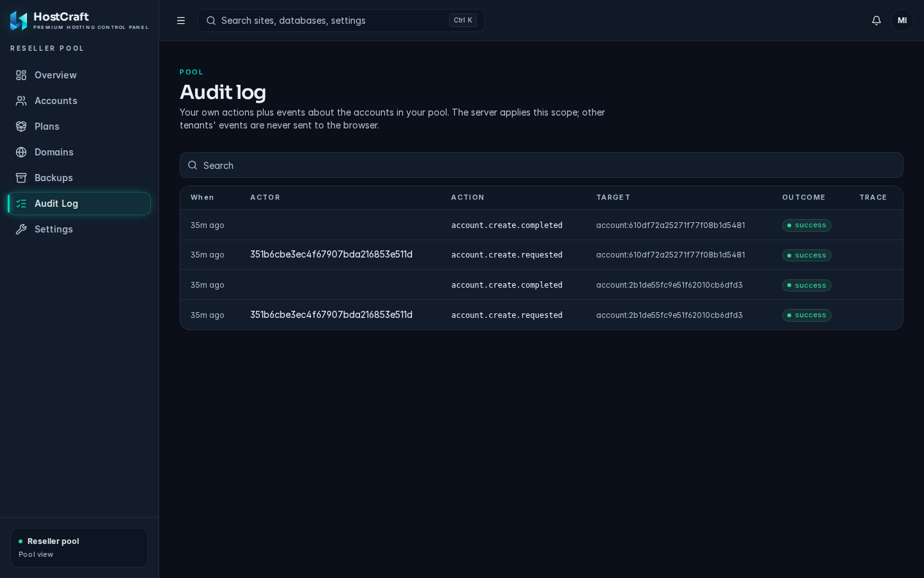The width and height of the screenshot is (924, 578).
Task: Open the Domains section
Action: [x=80, y=152]
